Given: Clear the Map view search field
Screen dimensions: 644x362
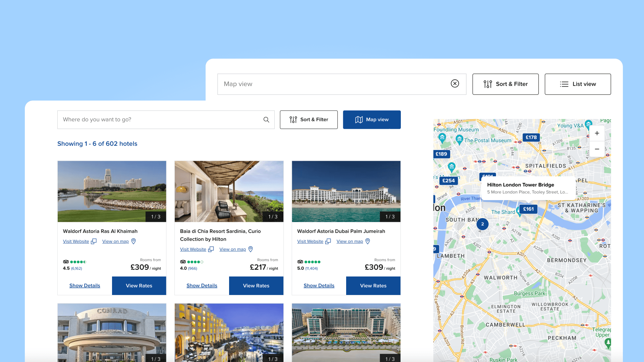Looking at the screenshot, I should pyautogui.click(x=455, y=84).
